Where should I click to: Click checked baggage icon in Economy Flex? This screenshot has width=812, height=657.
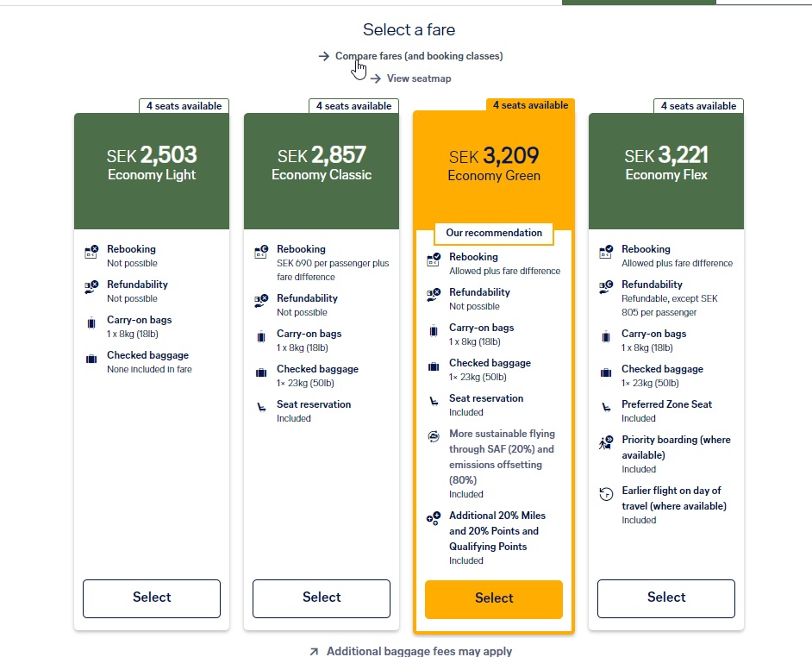tap(606, 372)
